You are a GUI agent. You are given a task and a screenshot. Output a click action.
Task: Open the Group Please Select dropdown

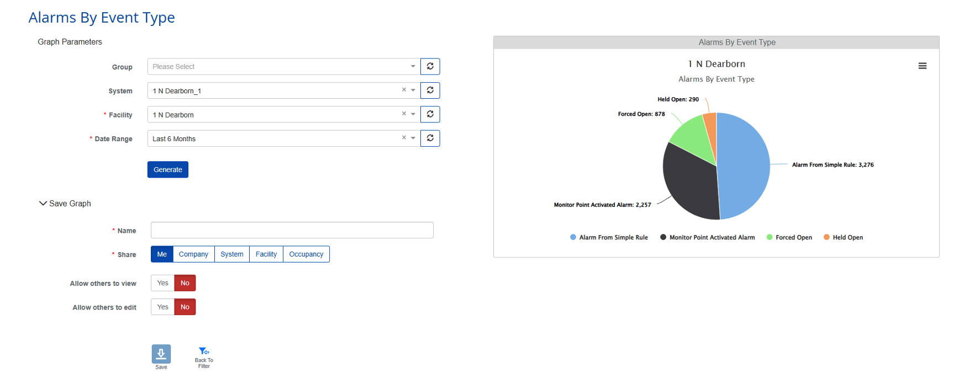pos(282,67)
